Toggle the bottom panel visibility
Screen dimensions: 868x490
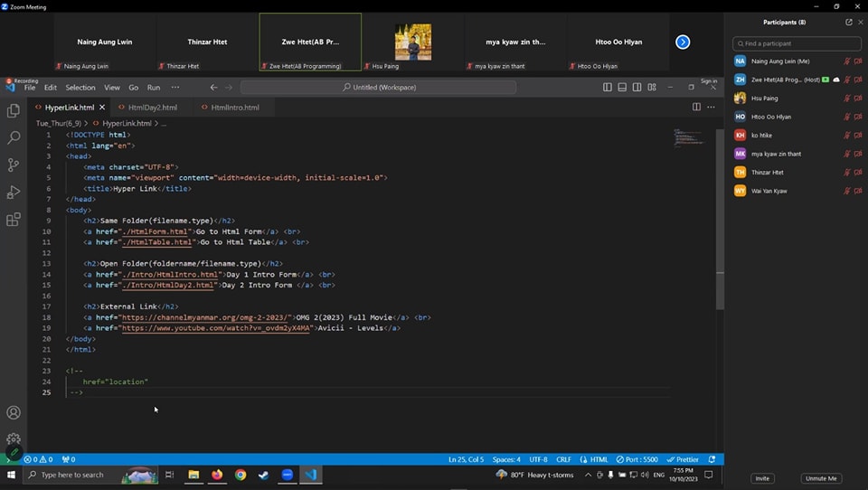point(622,87)
